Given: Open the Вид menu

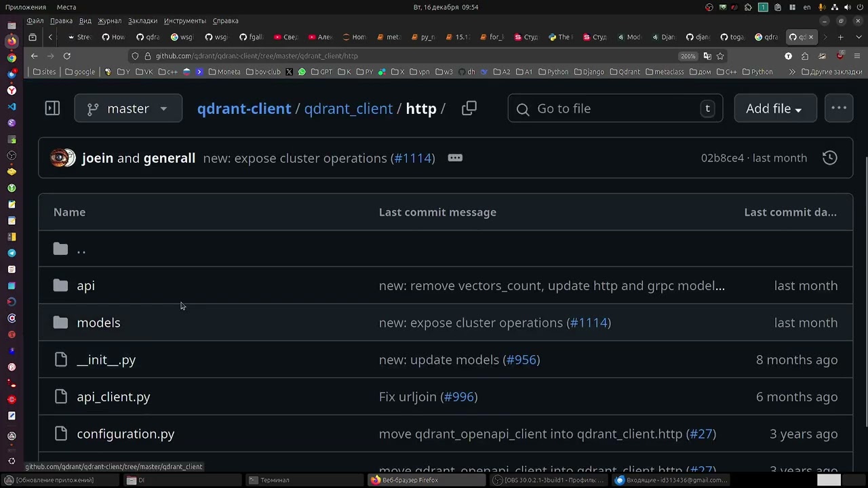Looking at the screenshot, I should (85, 21).
